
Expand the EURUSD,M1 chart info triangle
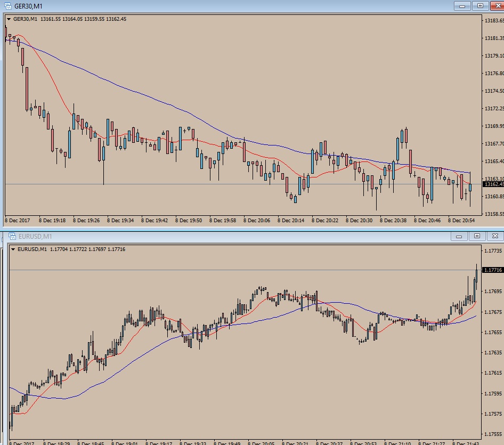[x=13, y=249]
